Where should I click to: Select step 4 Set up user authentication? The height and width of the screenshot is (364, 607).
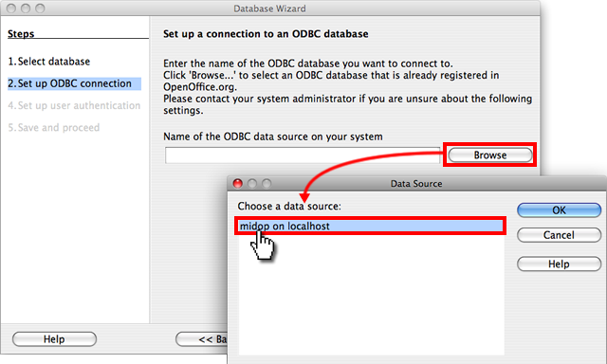[74, 105]
